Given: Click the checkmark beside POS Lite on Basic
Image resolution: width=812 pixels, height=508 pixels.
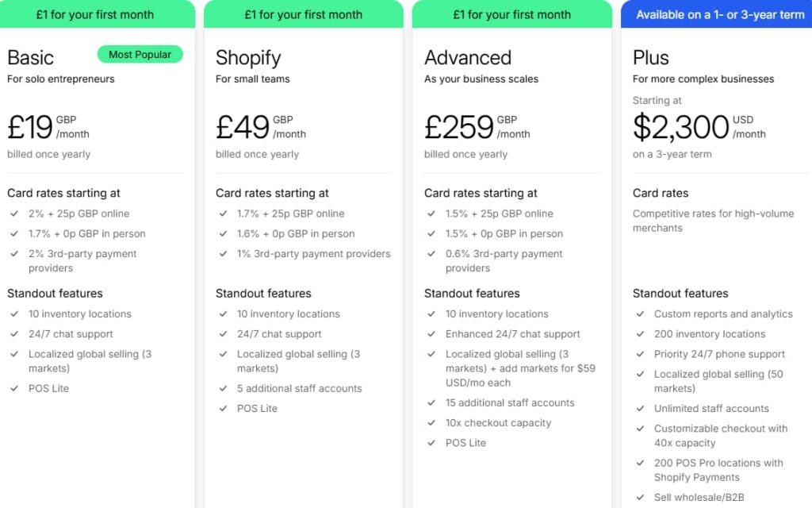Looking at the screenshot, I should click(13, 388).
